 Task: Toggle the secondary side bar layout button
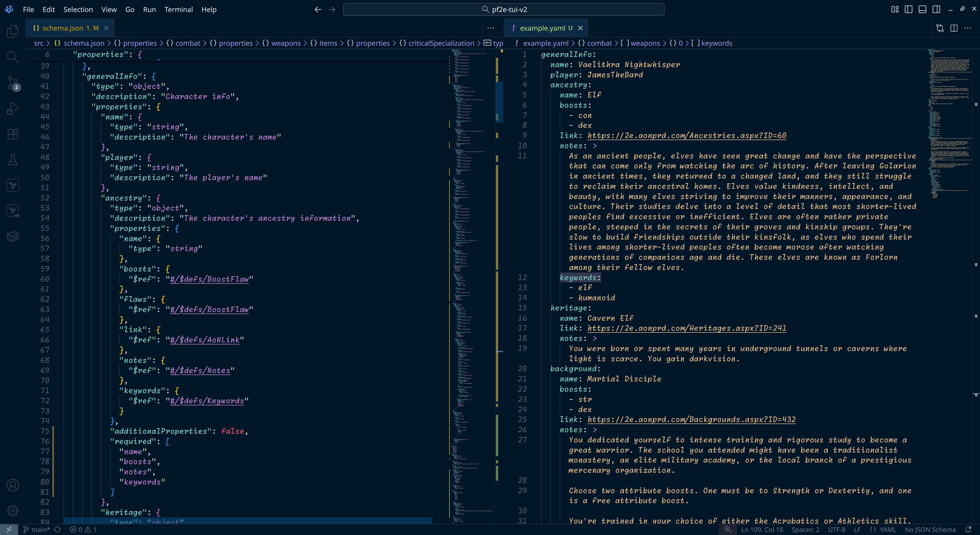(936, 9)
